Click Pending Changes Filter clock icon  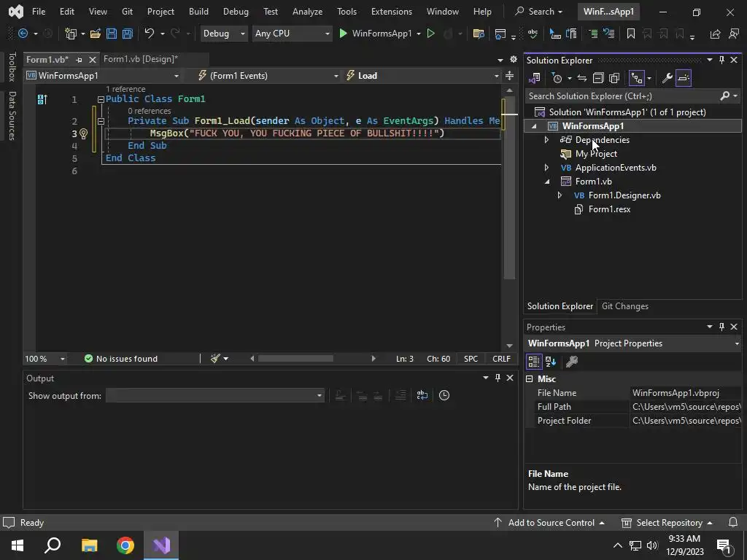pos(557,78)
